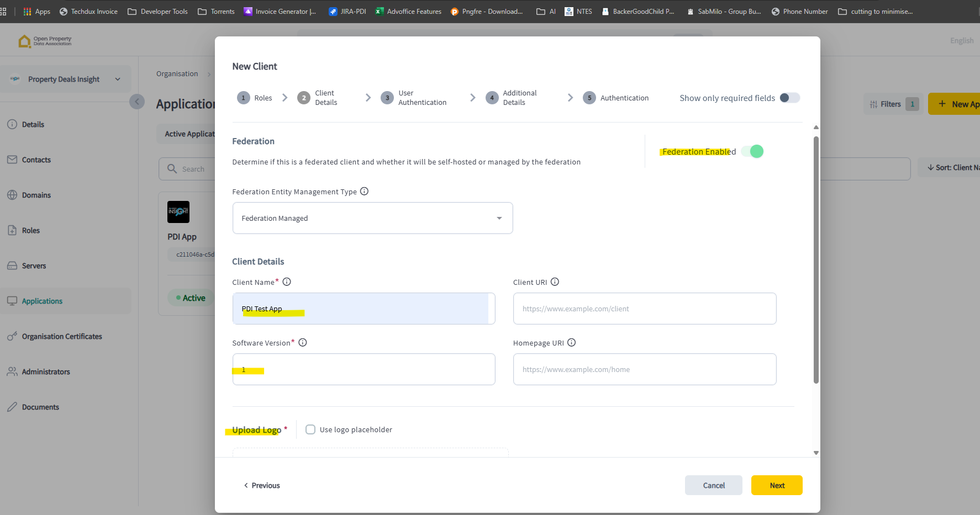Open SabMilo Group bookmark
Screen dimensions: 980x515
coord(724,11)
